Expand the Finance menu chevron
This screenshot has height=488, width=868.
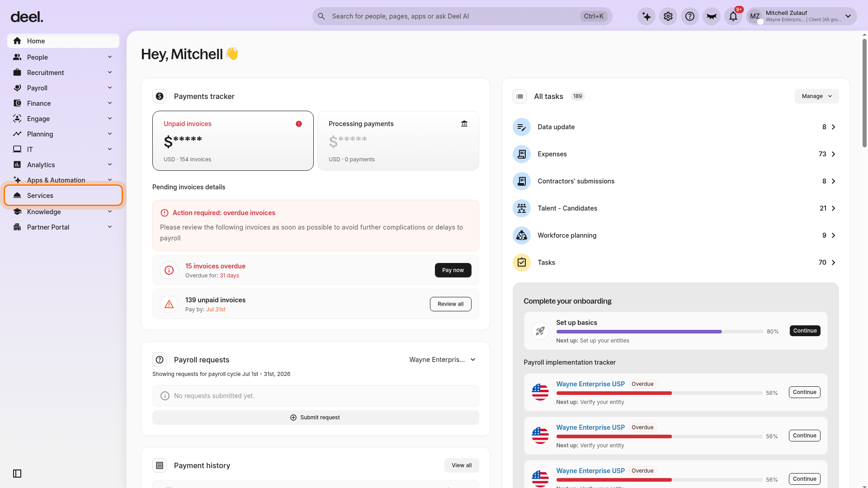coord(110,103)
